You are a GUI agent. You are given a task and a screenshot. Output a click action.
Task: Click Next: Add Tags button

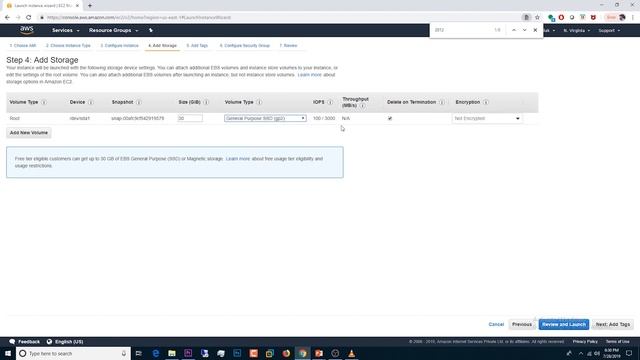613,324
